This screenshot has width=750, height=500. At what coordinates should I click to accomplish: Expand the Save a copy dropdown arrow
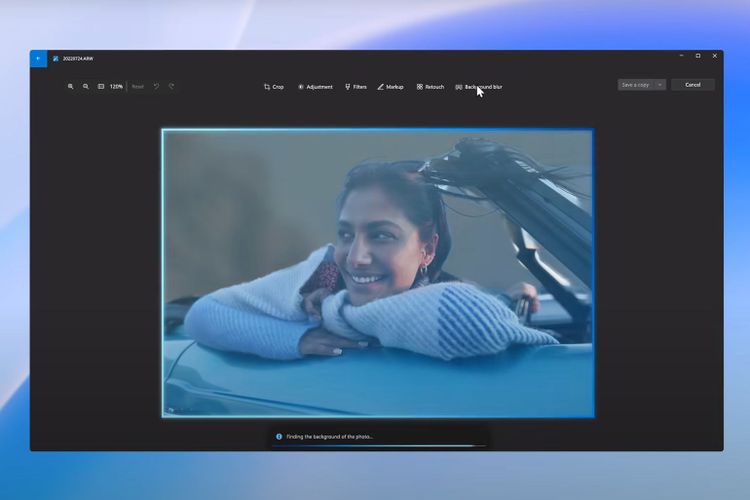tap(660, 85)
